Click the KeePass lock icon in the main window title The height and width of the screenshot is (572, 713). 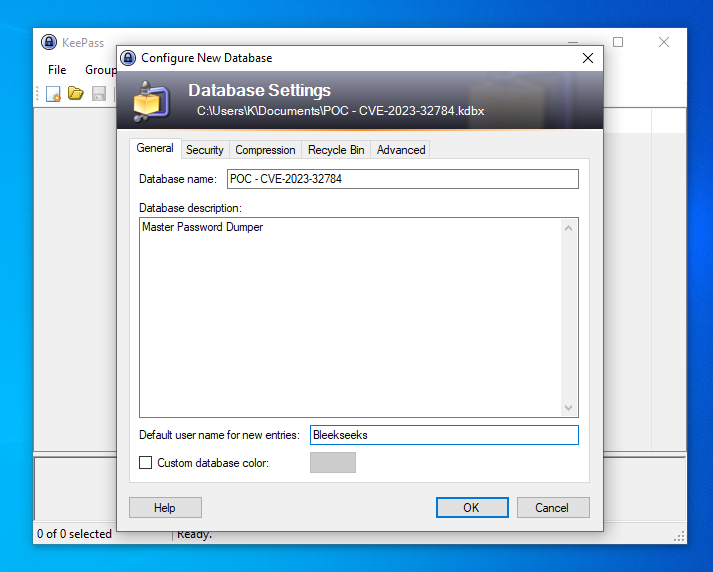click(x=49, y=42)
